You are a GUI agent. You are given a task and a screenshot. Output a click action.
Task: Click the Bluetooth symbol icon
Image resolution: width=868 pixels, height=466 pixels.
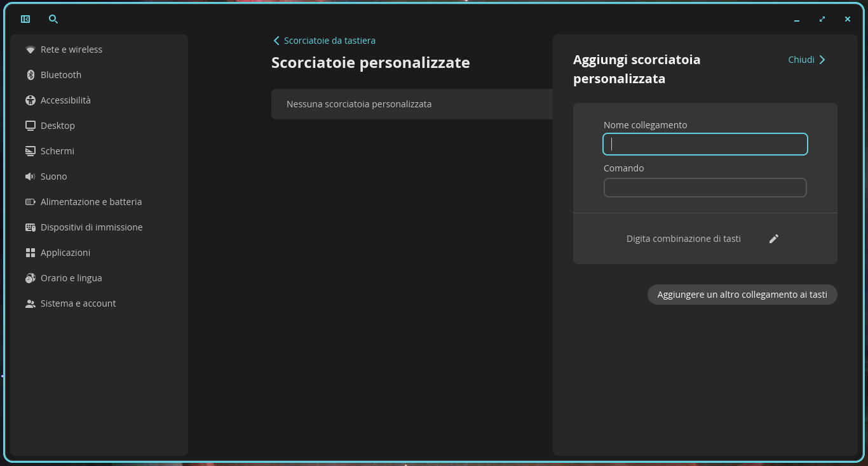coord(31,75)
